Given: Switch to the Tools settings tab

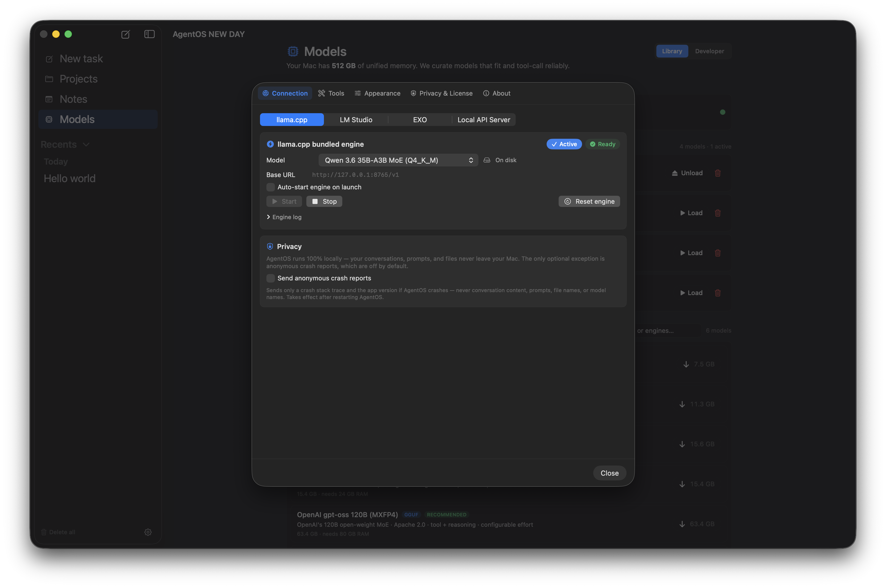Looking at the screenshot, I should (331, 93).
